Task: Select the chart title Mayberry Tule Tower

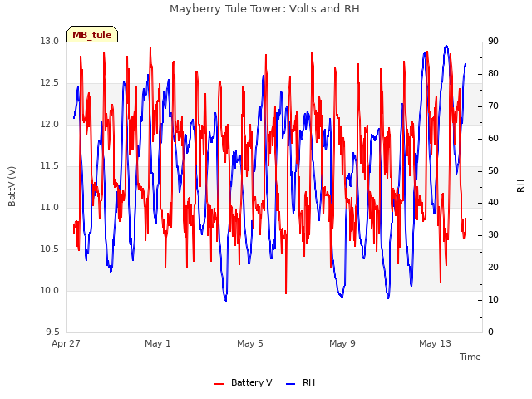Action: click(x=264, y=8)
